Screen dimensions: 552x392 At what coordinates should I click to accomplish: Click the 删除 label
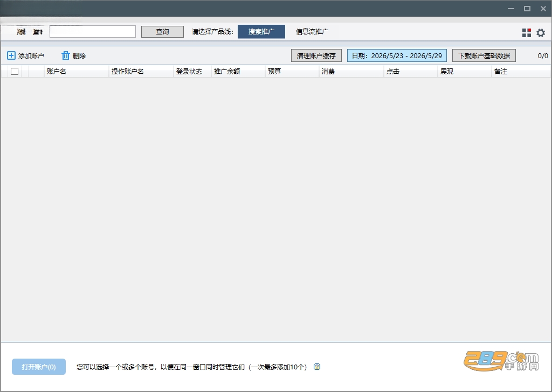coord(79,55)
